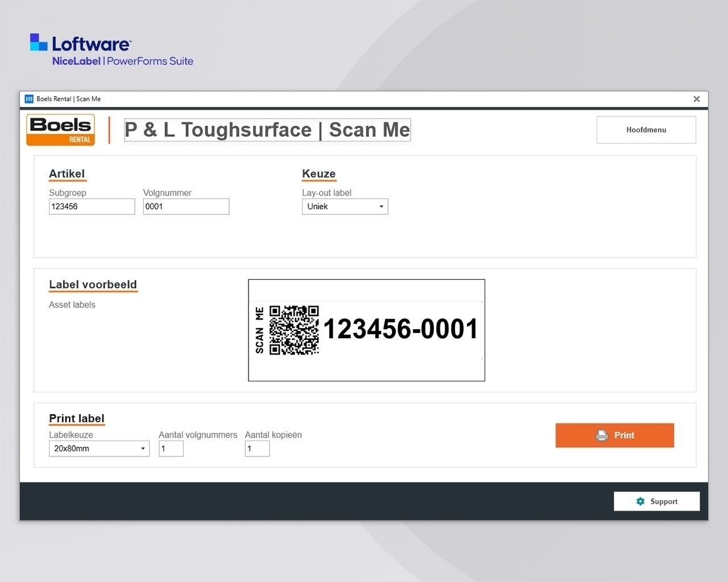Focus the Subgroep input field
728x582 pixels.
click(92, 206)
